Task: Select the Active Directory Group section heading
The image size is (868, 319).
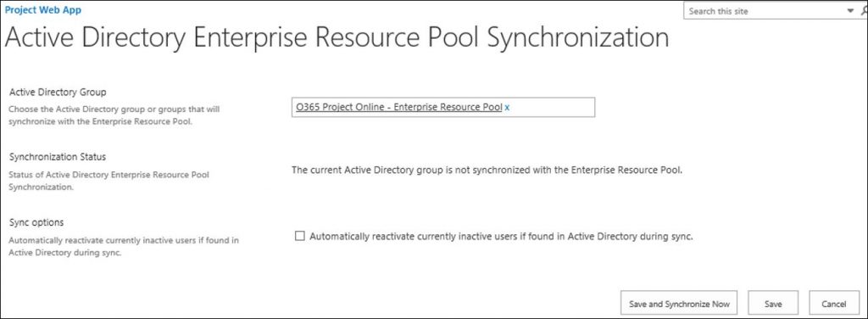Action: [x=58, y=92]
